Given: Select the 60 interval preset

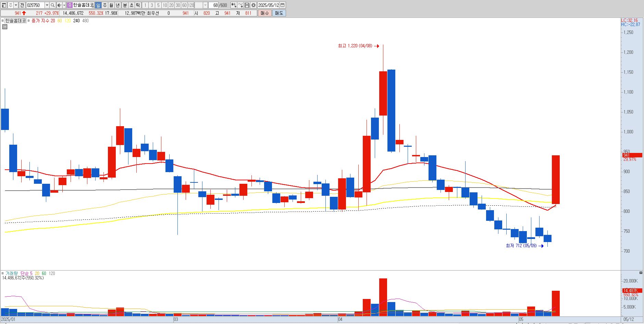Looking at the screenshot, I should [184, 5].
